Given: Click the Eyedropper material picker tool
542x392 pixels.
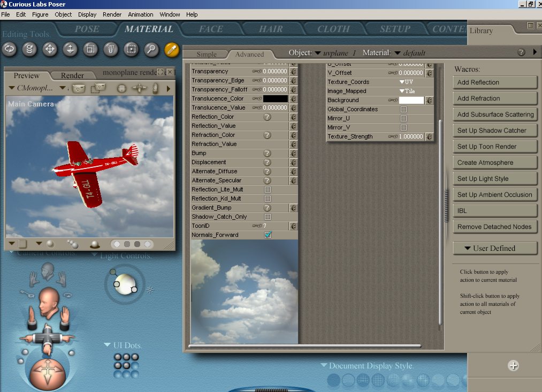Looking at the screenshot, I should coord(172,49).
